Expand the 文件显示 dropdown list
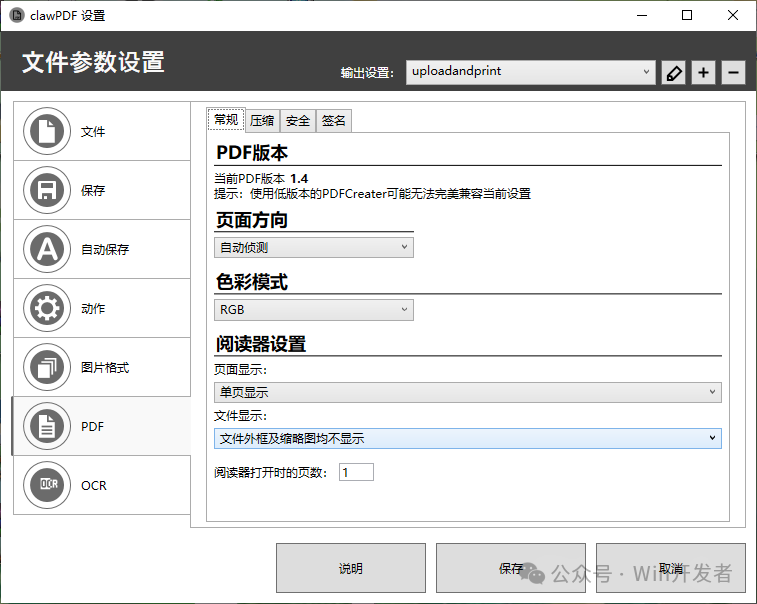The height and width of the screenshot is (604, 757). pyautogui.click(x=467, y=438)
